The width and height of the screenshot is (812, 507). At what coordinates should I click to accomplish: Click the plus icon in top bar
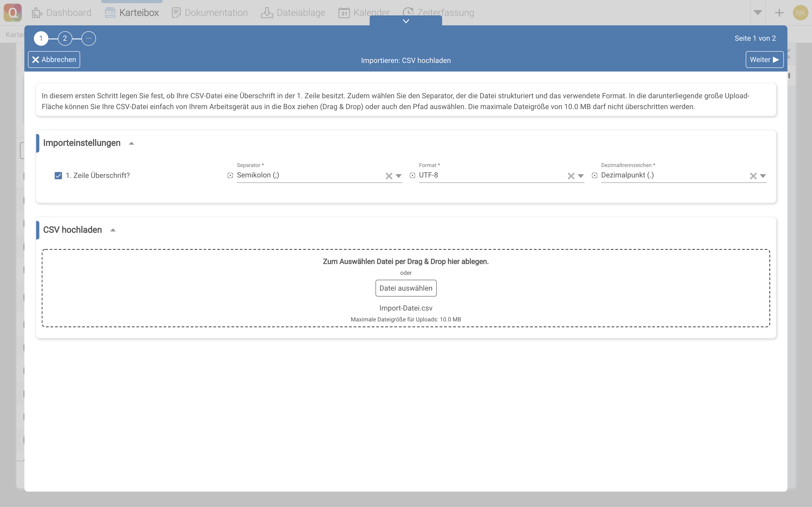pyautogui.click(x=779, y=13)
